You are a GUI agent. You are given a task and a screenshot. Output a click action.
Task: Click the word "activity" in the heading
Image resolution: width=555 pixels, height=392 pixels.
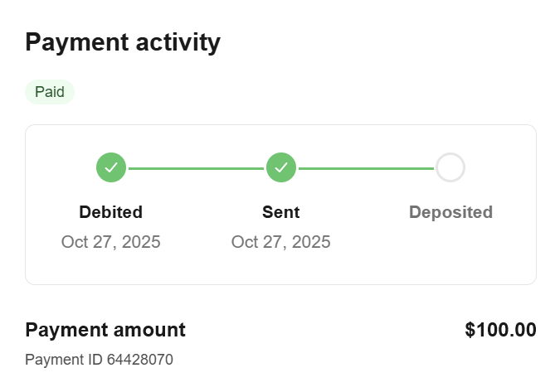(x=178, y=42)
